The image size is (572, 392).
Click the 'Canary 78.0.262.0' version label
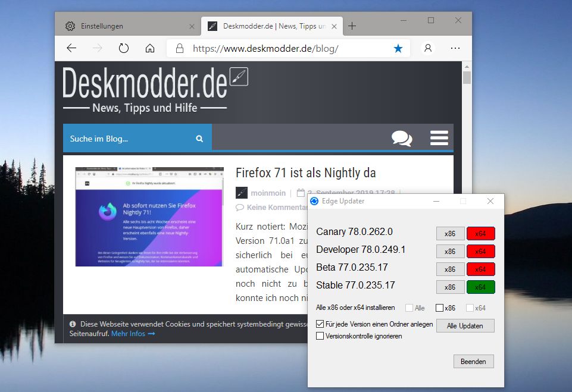pos(354,232)
